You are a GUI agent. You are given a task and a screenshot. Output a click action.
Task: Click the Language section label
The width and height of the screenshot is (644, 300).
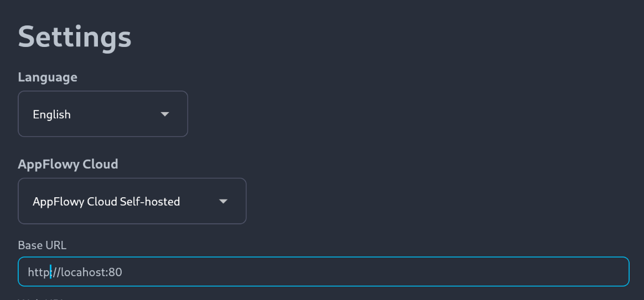coord(48,77)
